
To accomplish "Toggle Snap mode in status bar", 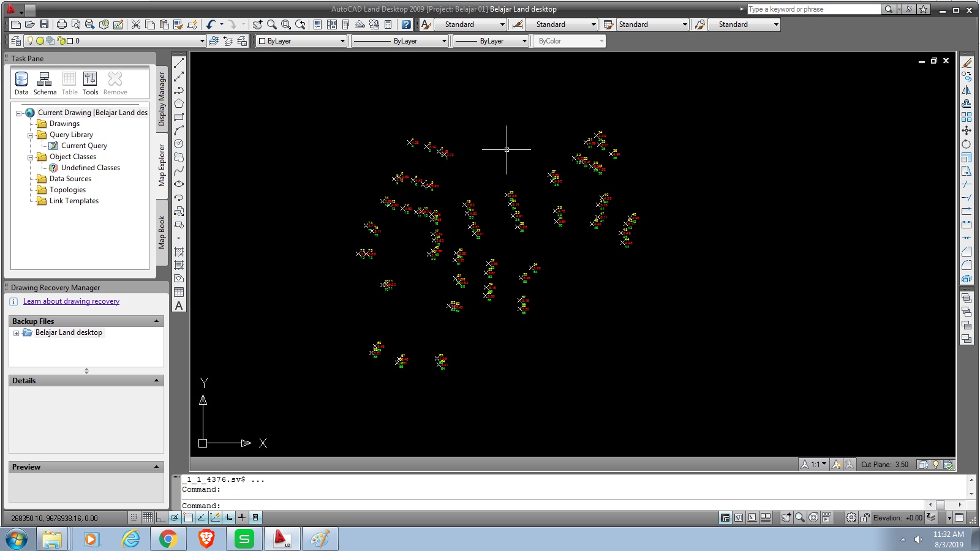I will click(134, 517).
